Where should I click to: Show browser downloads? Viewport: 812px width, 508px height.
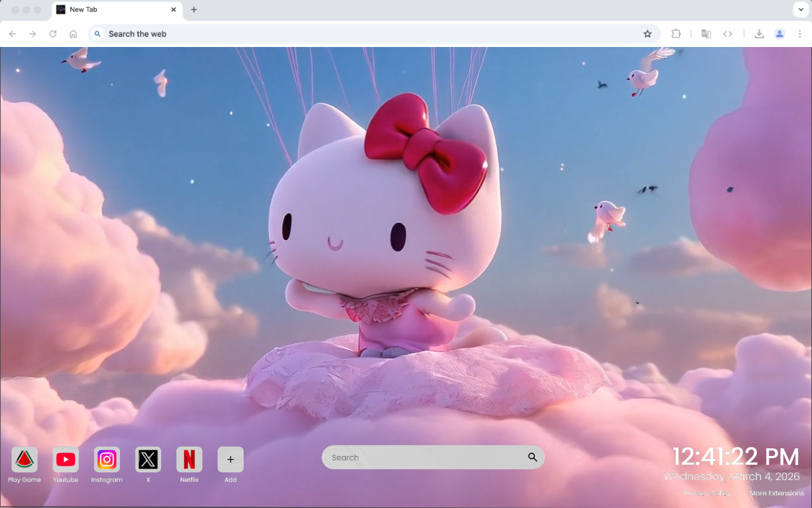759,34
